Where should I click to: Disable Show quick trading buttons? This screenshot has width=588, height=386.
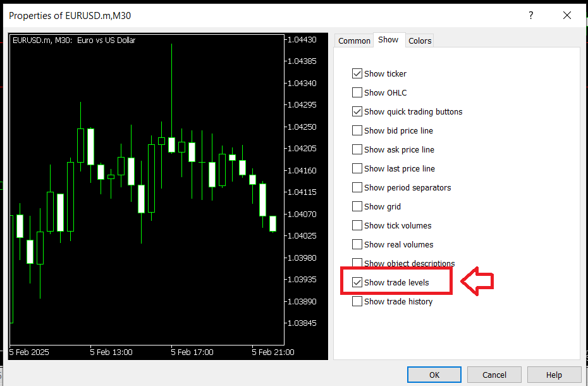coord(357,112)
